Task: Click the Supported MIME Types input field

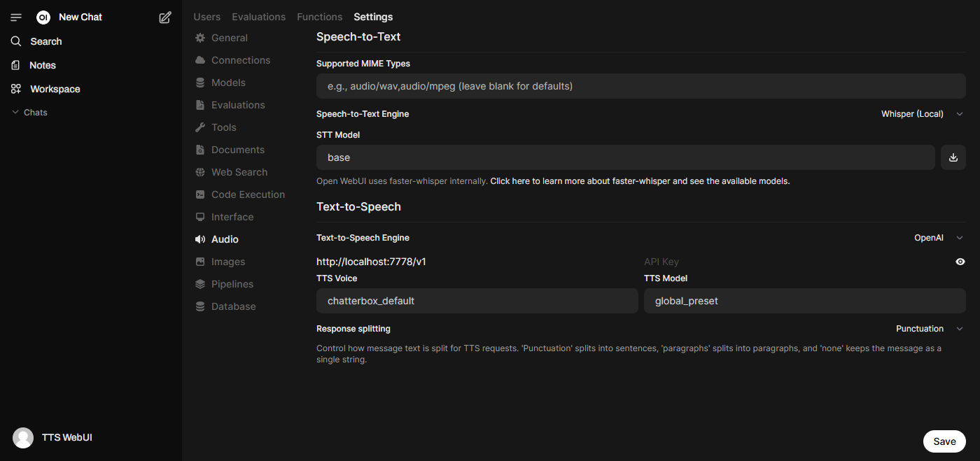Action: [x=640, y=86]
